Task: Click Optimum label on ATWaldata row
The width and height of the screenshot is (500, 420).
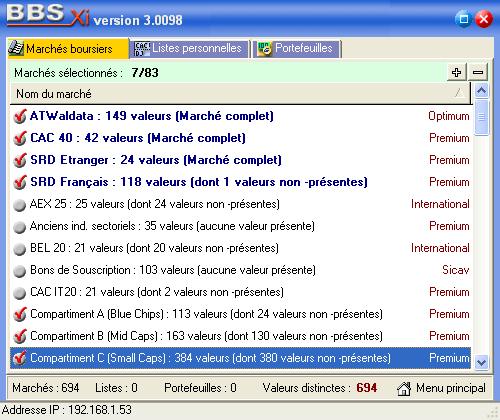Action: (449, 116)
